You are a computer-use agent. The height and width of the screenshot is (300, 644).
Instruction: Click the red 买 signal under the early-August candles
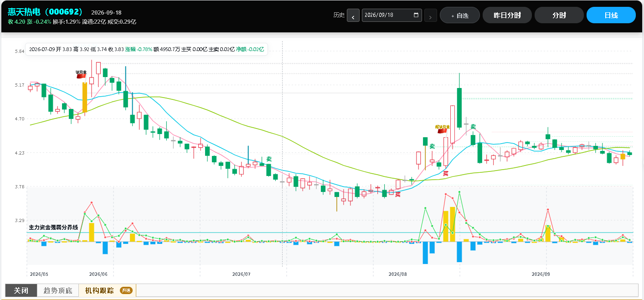(398, 195)
